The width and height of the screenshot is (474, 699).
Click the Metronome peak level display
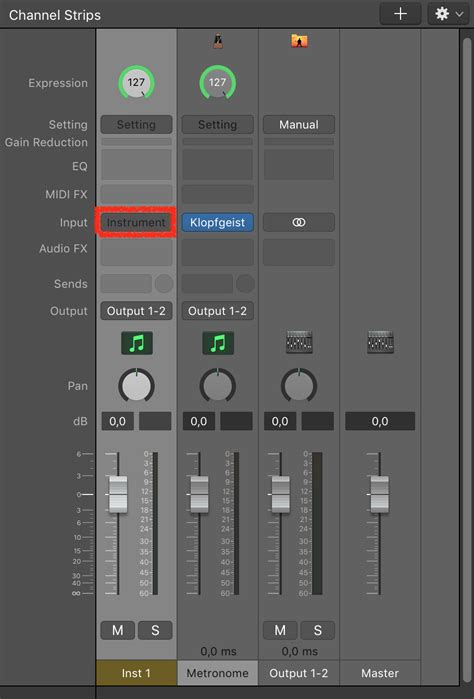coord(236,421)
